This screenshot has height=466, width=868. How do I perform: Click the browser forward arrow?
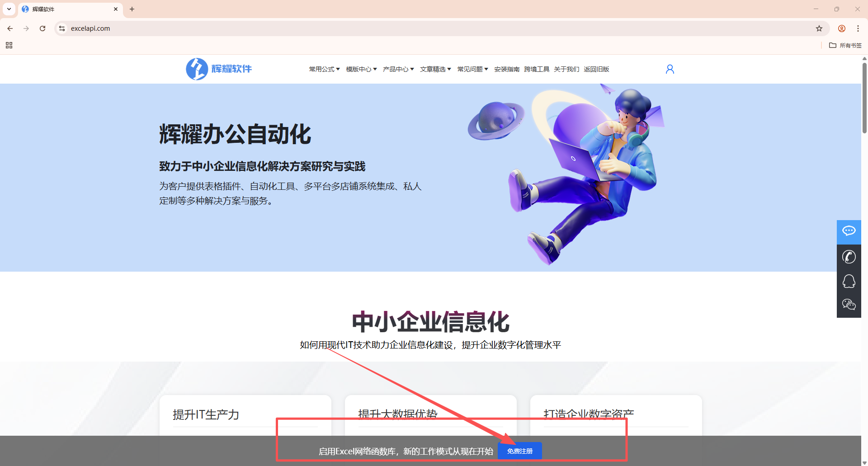pos(26,28)
